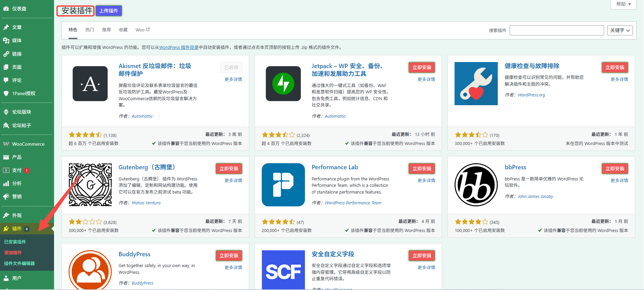Click the bbPress plugin logo

(476, 185)
